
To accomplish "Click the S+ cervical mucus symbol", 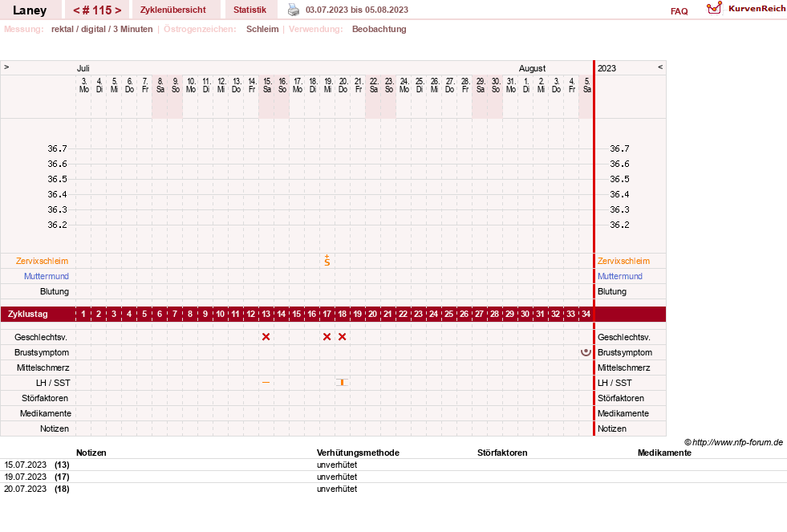I will [x=327, y=261].
